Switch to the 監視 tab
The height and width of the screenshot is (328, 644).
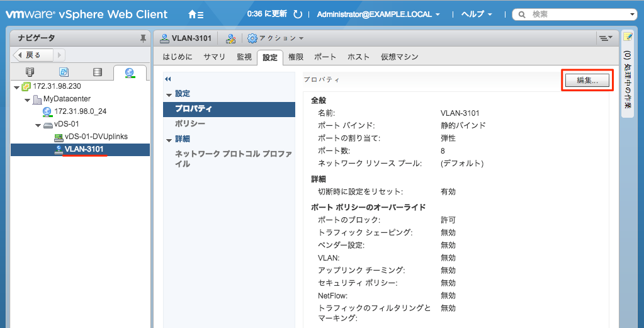click(x=244, y=57)
